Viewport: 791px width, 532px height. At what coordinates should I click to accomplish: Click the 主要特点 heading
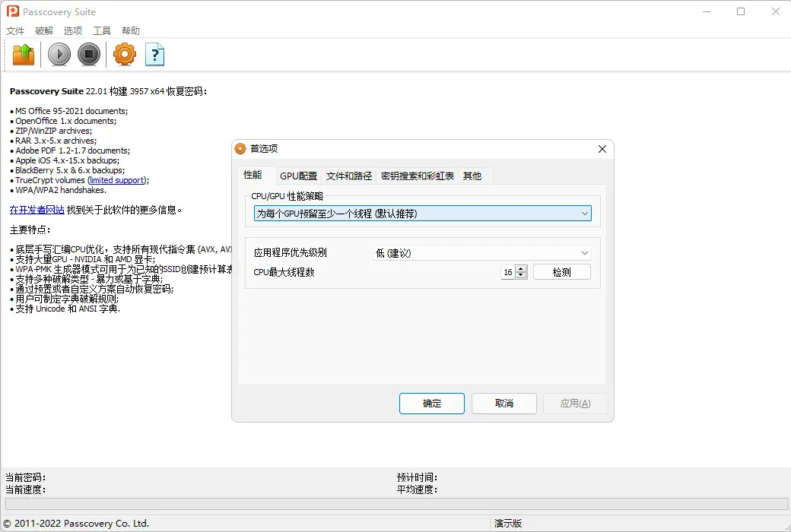(30, 230)
